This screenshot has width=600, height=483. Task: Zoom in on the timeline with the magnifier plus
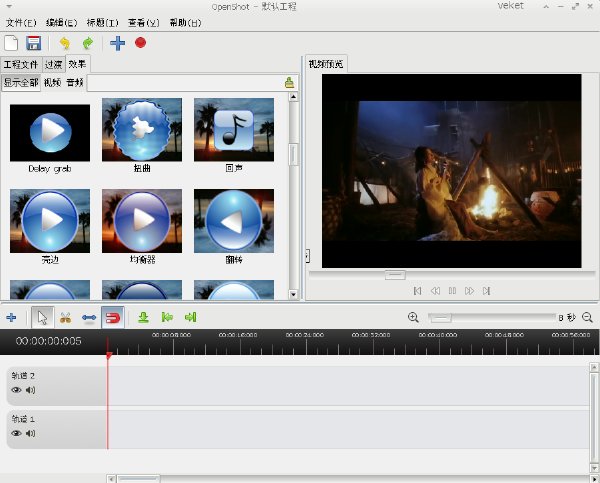pos(413,317)
